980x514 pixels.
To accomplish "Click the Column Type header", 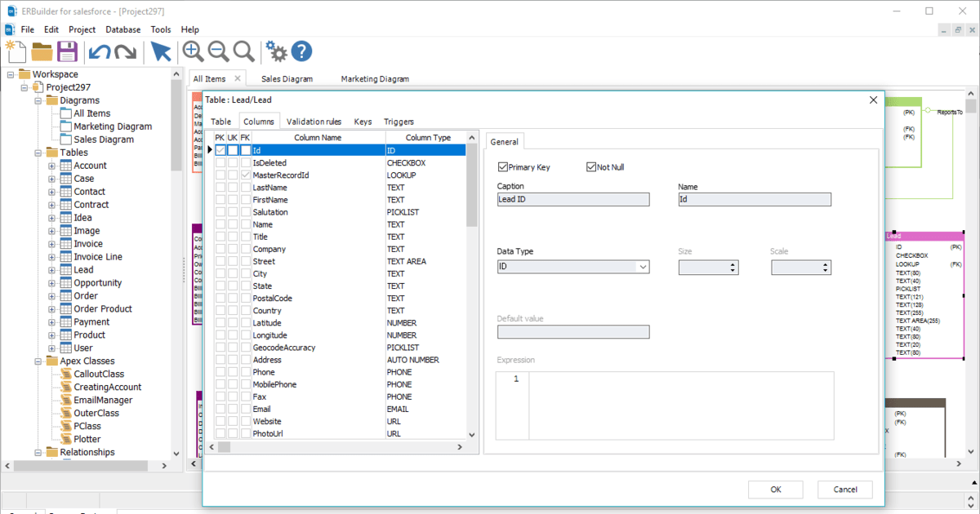I will pyautogui.click(x=428, y=138).
